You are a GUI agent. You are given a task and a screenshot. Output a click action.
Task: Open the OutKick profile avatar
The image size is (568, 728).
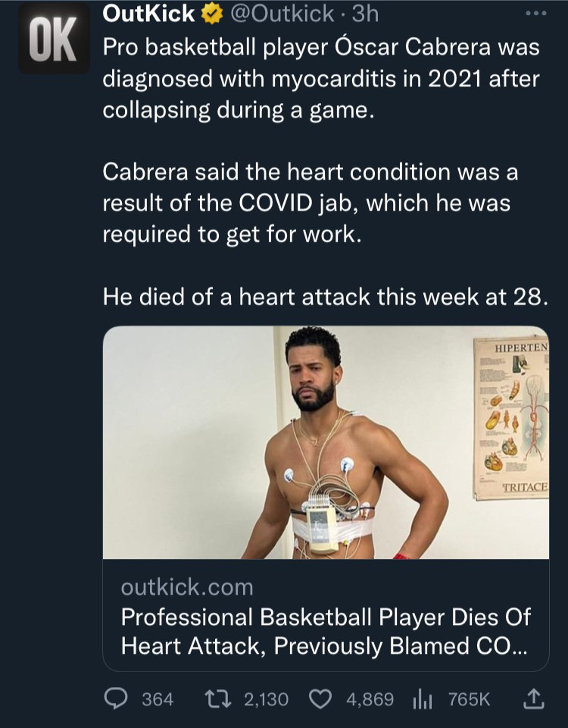[54, 39]
